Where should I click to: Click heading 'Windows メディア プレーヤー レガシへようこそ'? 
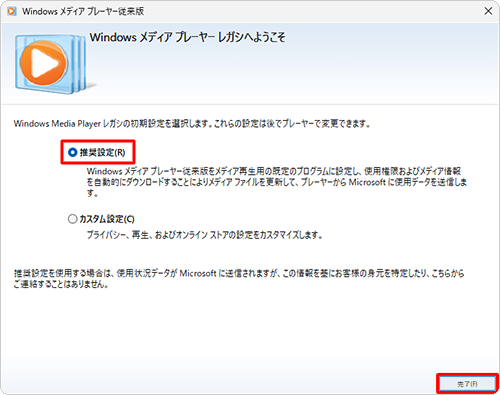pos(187,37)
